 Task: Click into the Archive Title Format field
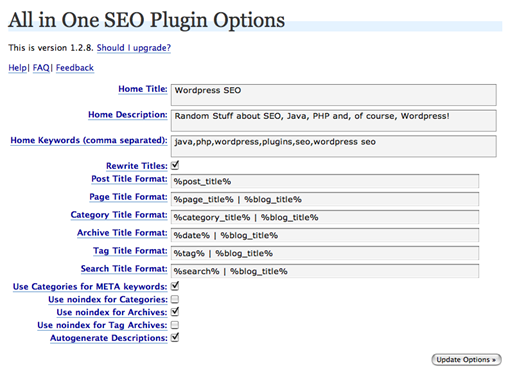click(325, 235)
